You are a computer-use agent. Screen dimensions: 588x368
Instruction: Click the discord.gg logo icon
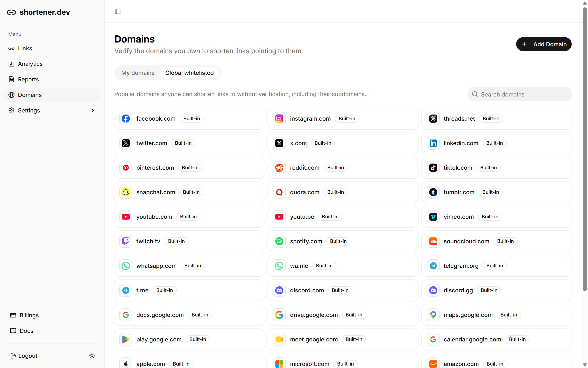point(433,290)
